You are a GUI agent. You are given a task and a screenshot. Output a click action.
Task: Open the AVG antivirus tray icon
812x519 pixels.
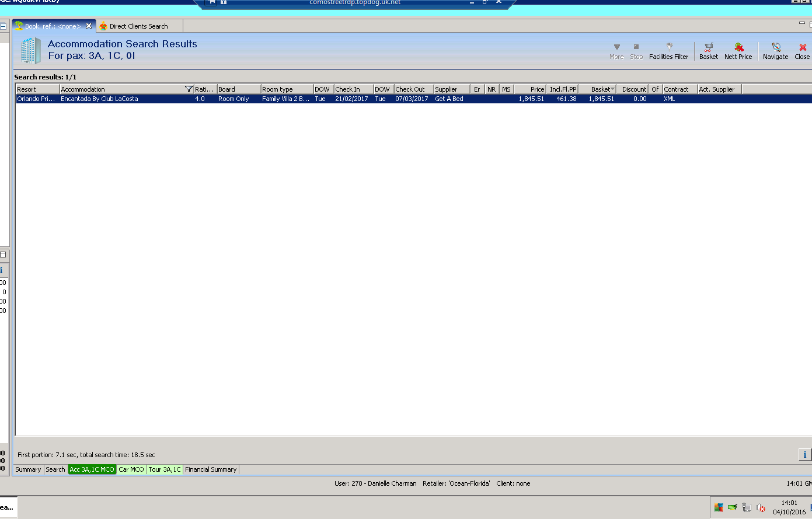719,507
